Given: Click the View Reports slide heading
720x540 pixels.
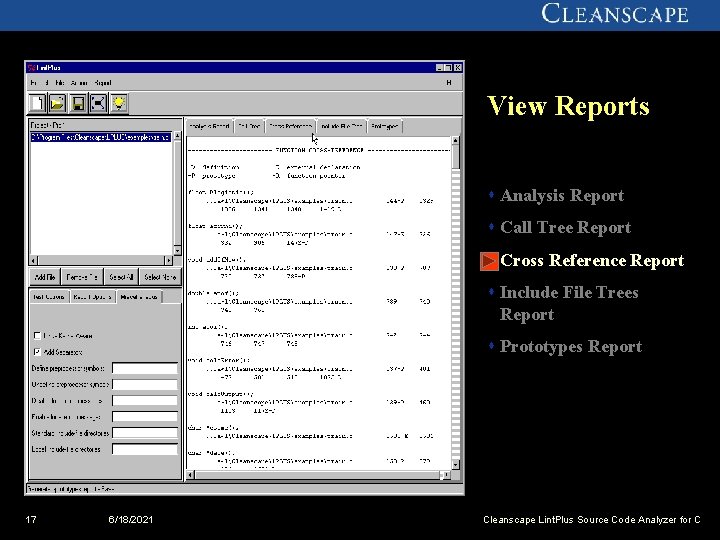Looking at the screenshot, I should point(568,106).
